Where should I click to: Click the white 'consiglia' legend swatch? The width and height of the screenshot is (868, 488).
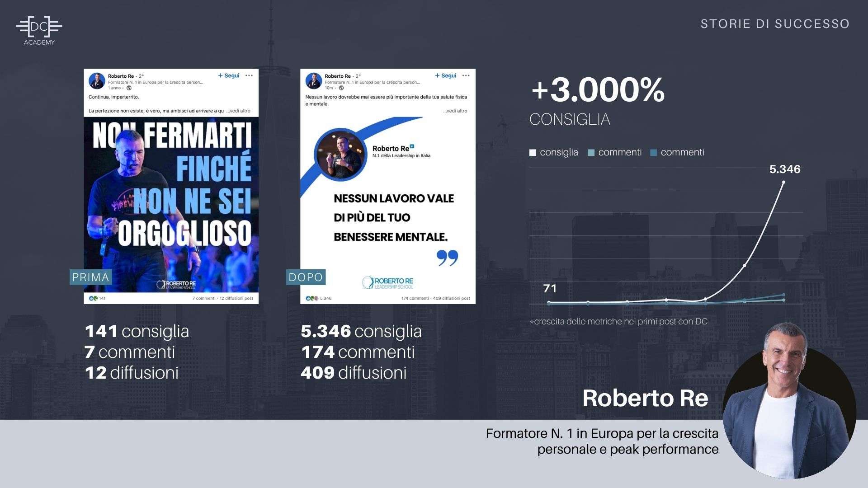click(x=533, y=153)
